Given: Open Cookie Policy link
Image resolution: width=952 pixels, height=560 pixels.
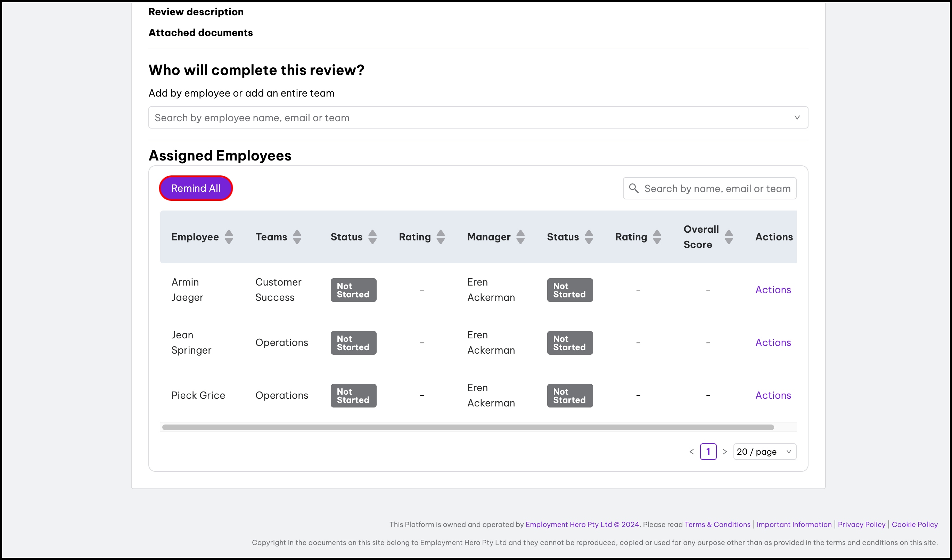Looking at the screenshot, I should coord(914,525).
